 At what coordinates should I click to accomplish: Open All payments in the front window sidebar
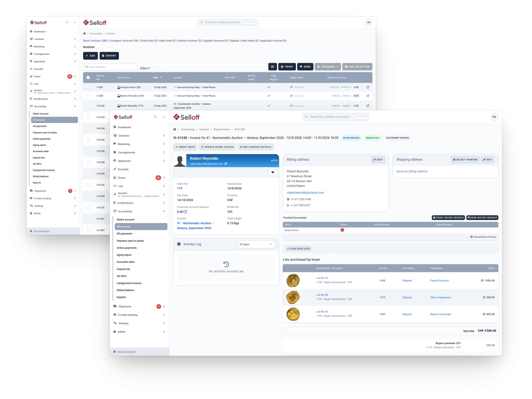124,234
